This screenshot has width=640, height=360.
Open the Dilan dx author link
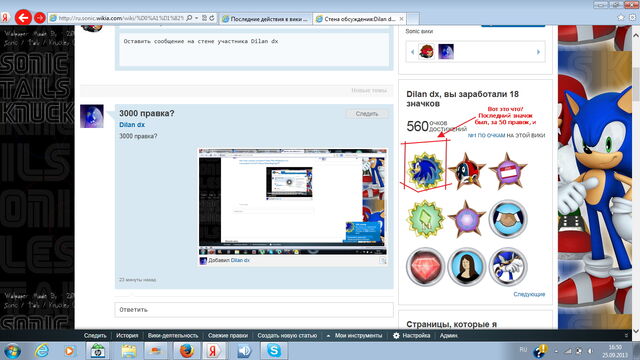click(132, 124)
